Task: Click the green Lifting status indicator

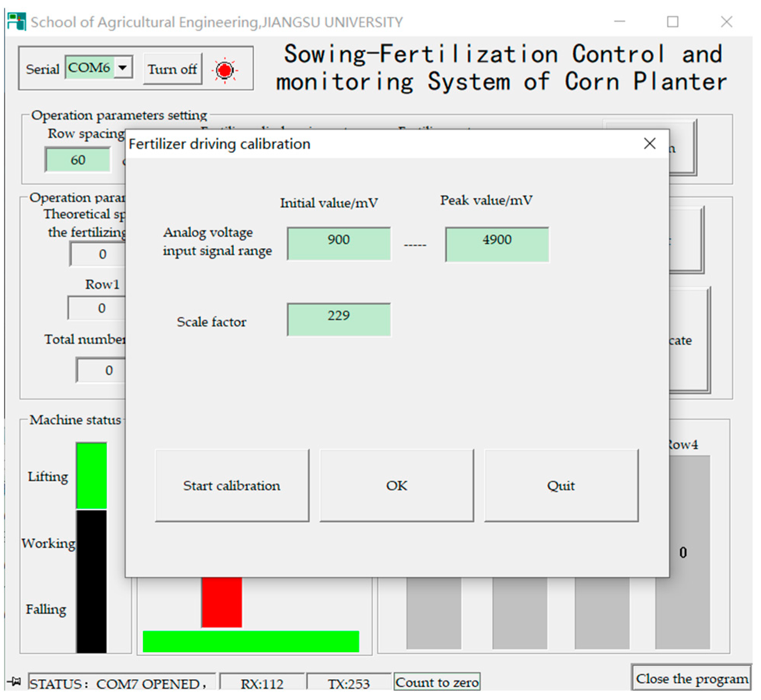Action: click(91, 475)
